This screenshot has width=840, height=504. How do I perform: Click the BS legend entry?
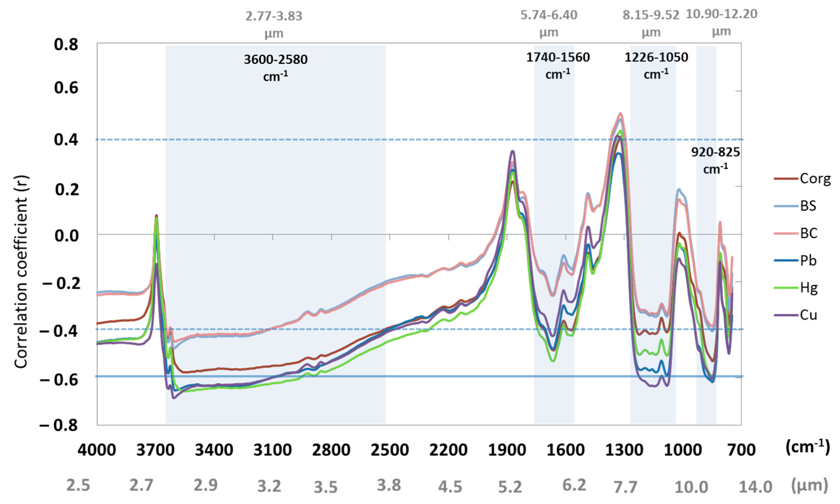click(x=808, y=206)
